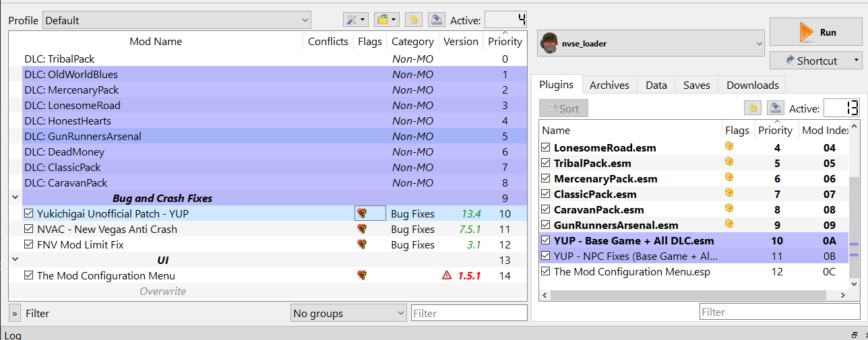The height and width of the screenshot is (340, 868).
Task: Click the flag icon of MercenaryPack.esm
Action: point(728,178)
